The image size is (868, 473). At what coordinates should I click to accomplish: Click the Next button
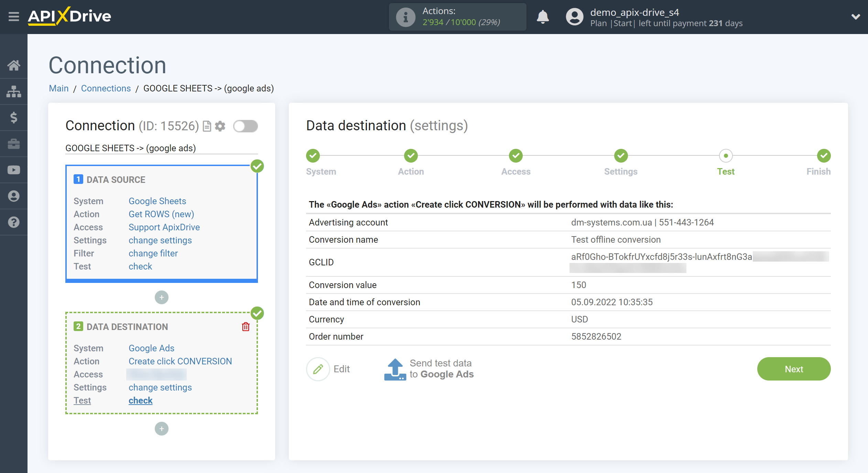tap(793, 368)
